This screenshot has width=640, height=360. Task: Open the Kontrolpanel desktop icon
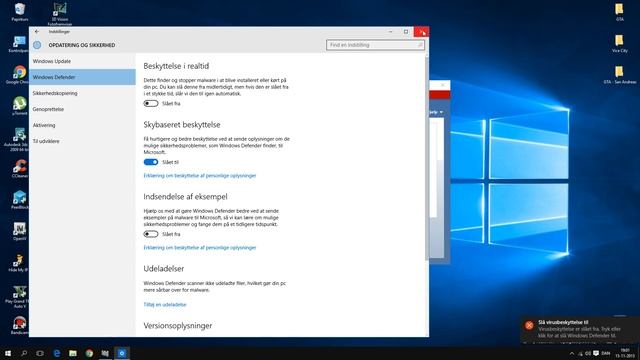coord(19,44)
